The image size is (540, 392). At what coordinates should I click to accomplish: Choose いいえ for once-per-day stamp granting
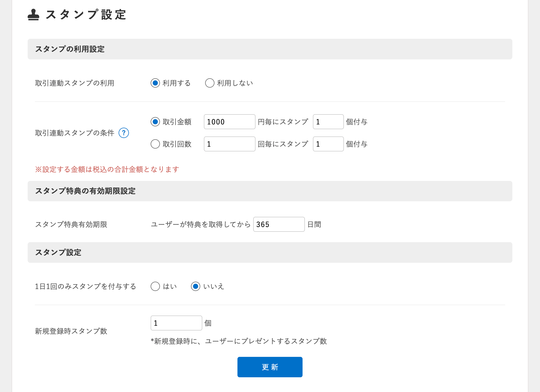[x=196, y=286]
